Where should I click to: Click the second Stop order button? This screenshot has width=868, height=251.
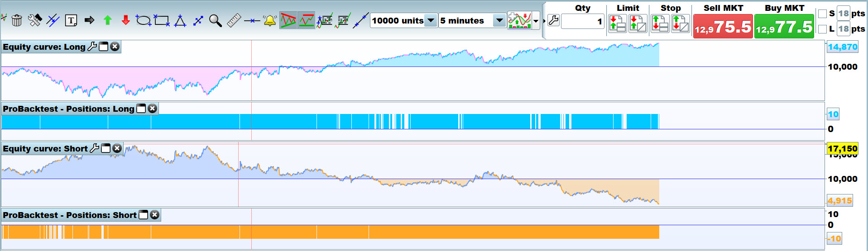[680, 24]
